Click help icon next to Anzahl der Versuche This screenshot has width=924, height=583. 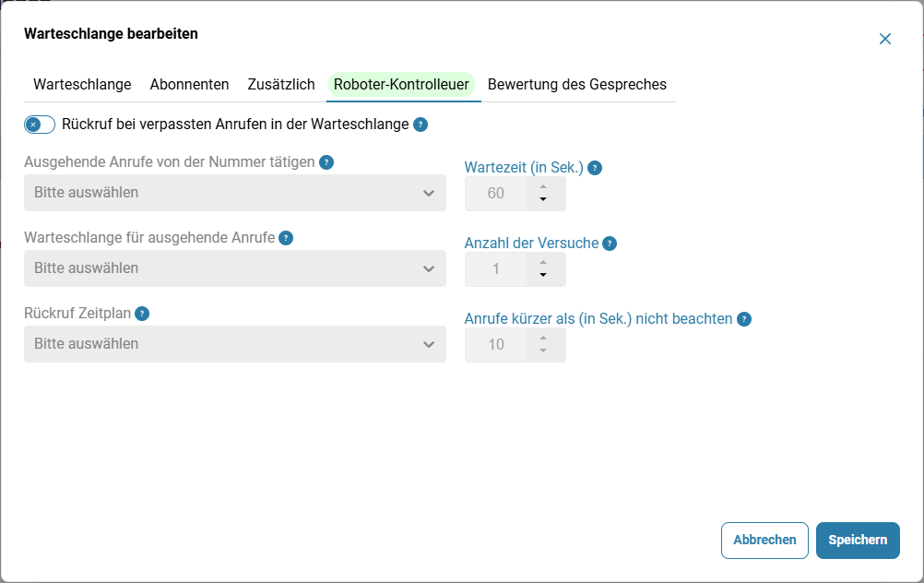pyautogui.click(x=610, y=244)
